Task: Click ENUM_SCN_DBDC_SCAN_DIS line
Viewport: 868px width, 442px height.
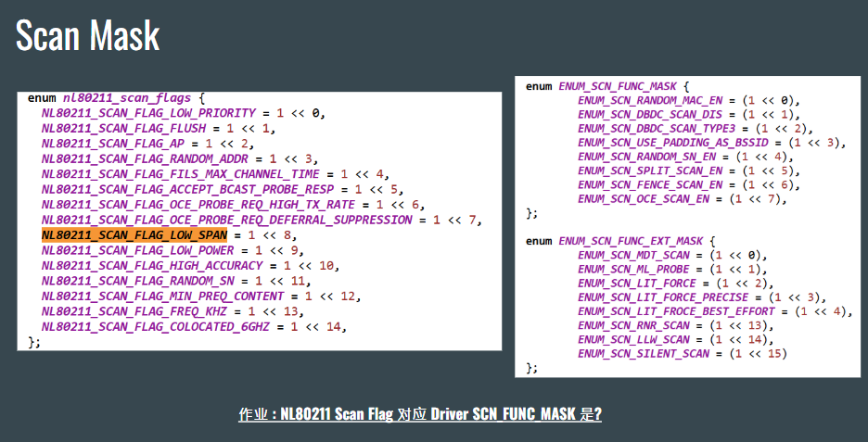Action: click(x=689, y=115)
